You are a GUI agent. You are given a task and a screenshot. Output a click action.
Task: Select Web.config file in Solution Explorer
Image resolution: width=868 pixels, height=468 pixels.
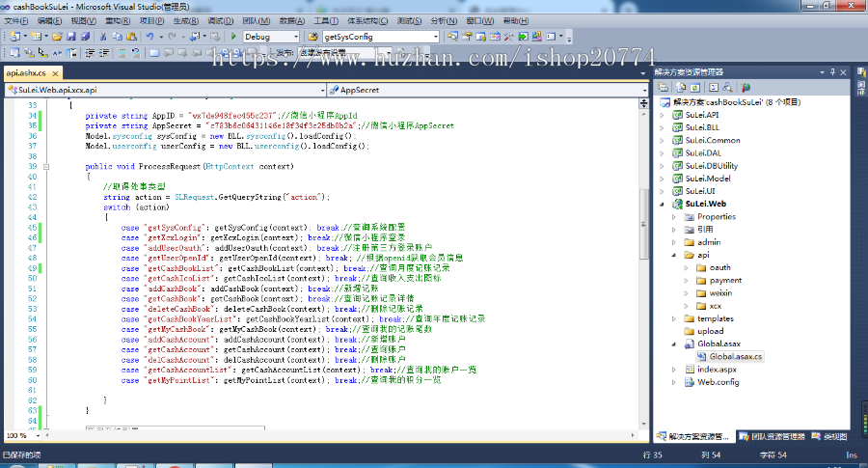tap(717, 381)
